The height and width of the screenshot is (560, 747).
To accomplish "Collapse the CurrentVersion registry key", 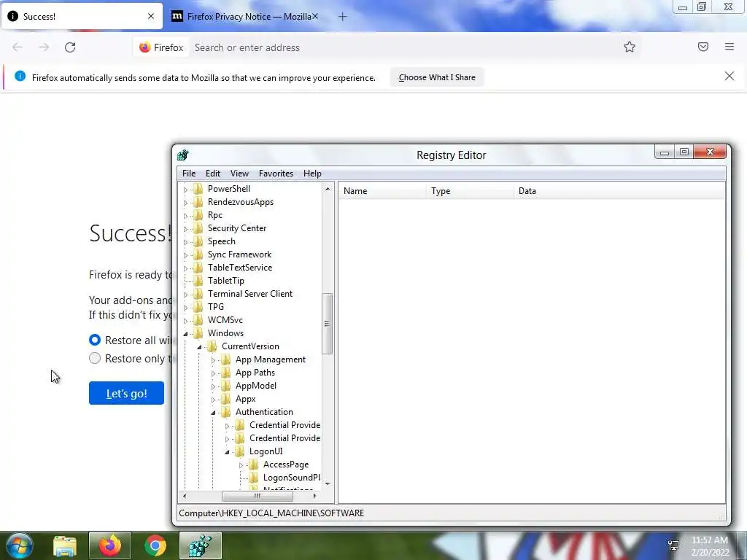I will click(x=199, y=347).
